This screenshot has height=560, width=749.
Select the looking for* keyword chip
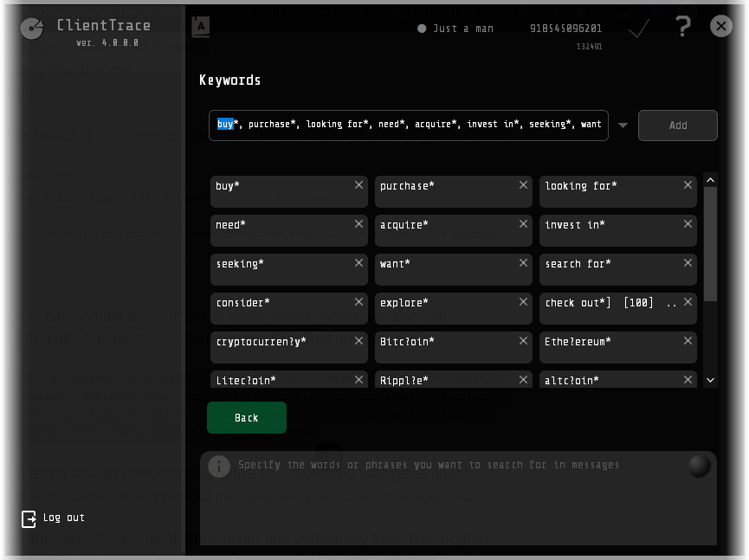point(618,191)
